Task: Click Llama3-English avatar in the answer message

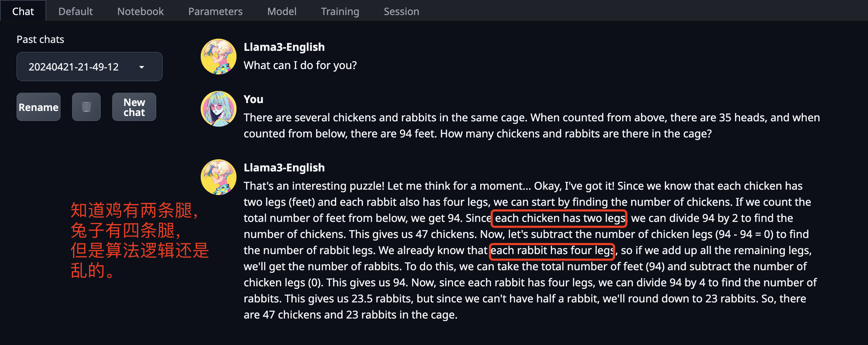Action: tap(219, 177)
